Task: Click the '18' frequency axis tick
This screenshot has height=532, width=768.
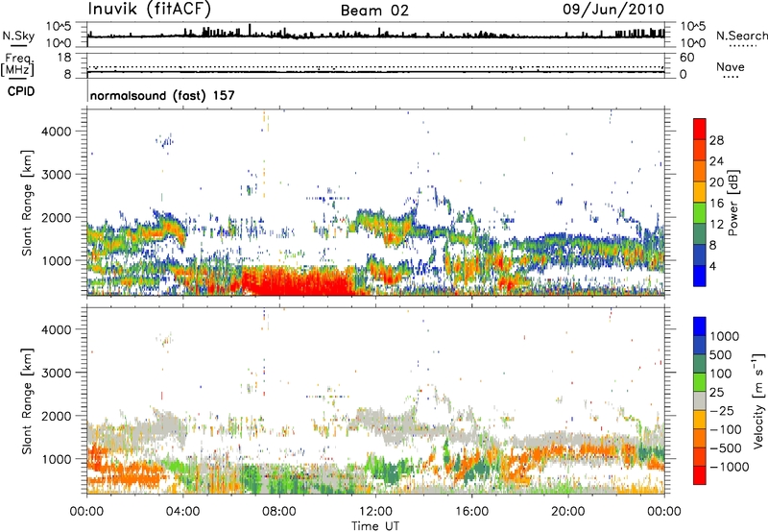Action: 64,58
